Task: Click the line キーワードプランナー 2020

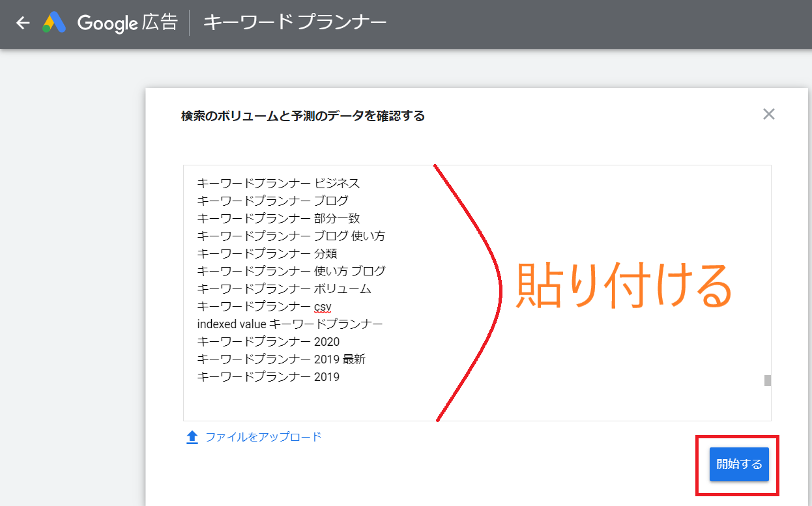Action: [268, 341]
